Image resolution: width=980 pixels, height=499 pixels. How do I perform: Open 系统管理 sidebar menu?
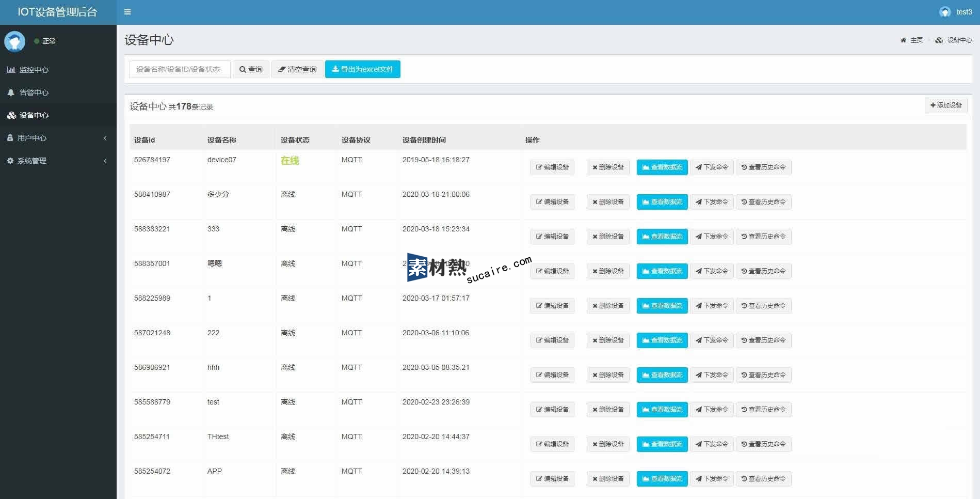(58, 161)
